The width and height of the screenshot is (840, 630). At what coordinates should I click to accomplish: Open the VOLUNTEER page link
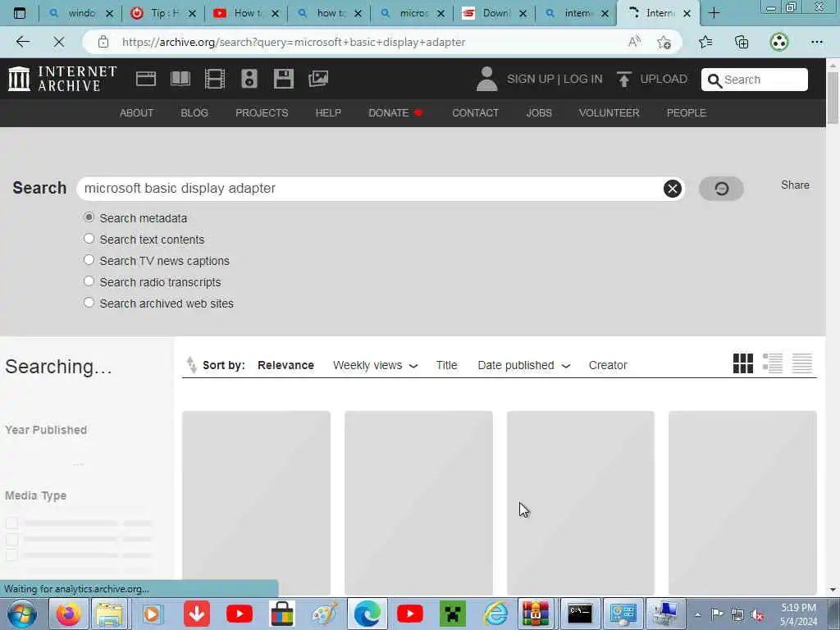tap(609, 113)
